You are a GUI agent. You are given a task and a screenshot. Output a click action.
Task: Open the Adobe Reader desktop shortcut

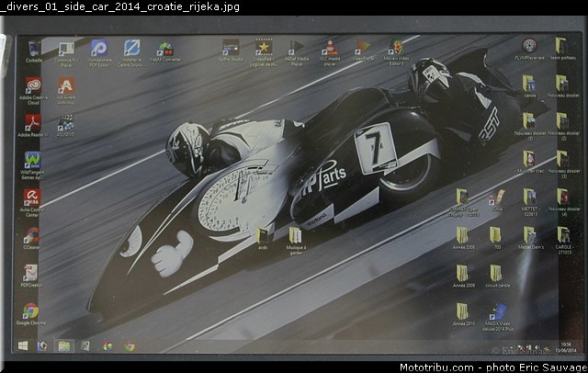pyautogui.click(x=33, y=126)
